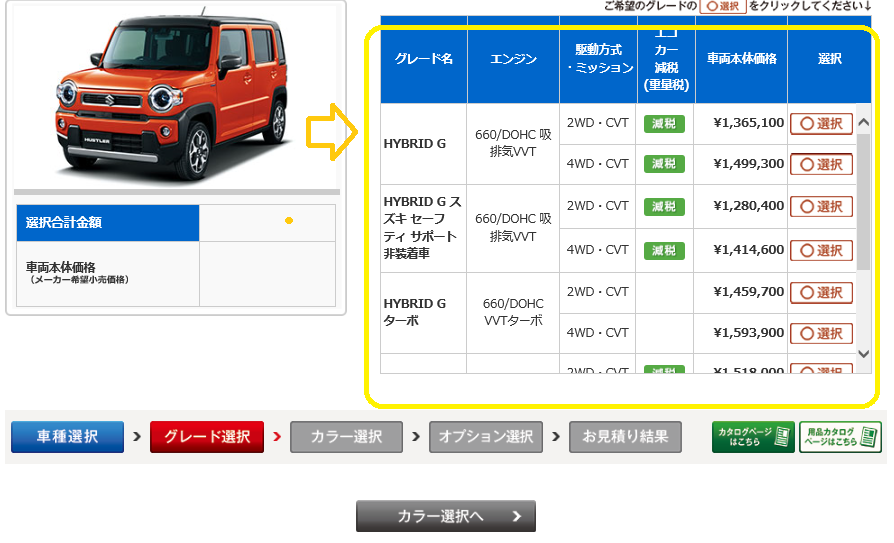Click the grade table scrollbar thumb
Viewport: 894px width, 543px height.
coord(863,202)
